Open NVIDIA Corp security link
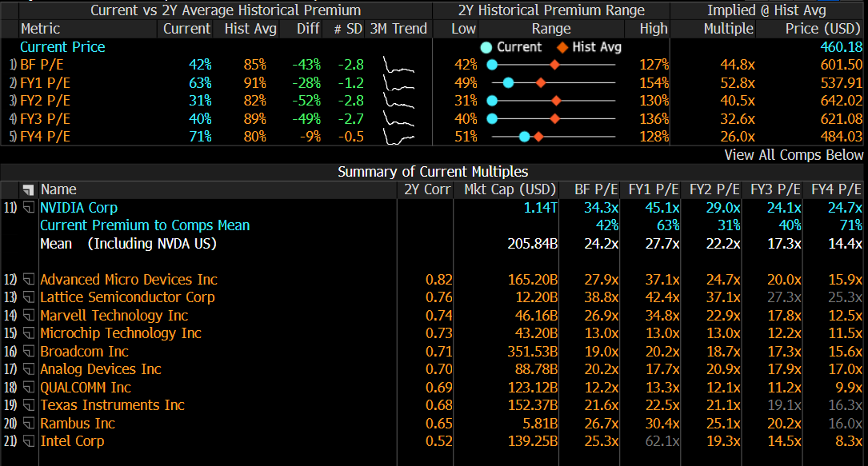Image resolution: width=868 pixels, height=466 pixels. [78, 208]
